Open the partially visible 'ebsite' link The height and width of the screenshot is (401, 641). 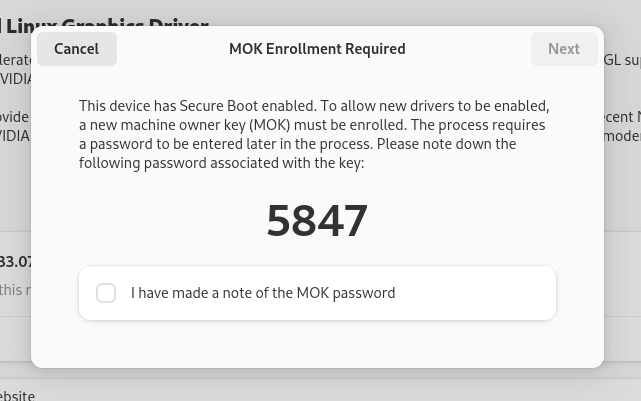17,396
